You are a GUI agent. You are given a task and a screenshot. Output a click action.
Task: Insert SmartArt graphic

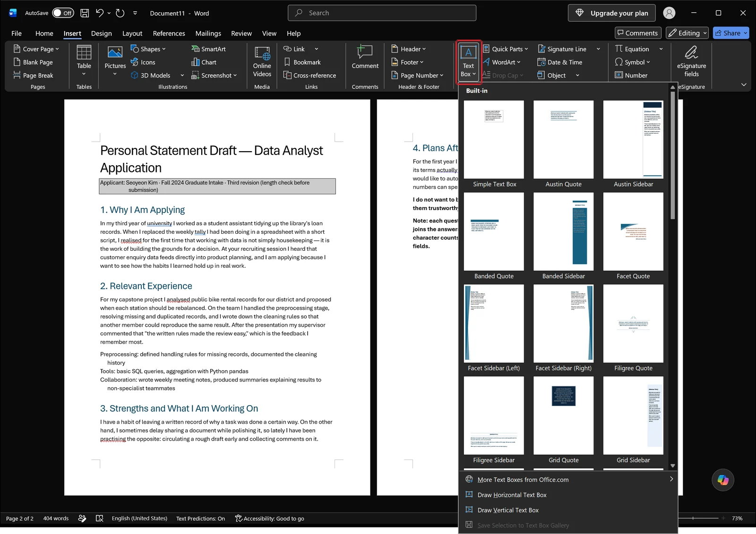[208, 49]
